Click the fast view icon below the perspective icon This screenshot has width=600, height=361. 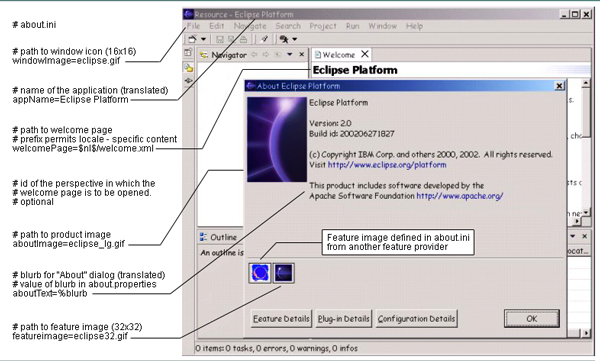(x=188, y=80)
